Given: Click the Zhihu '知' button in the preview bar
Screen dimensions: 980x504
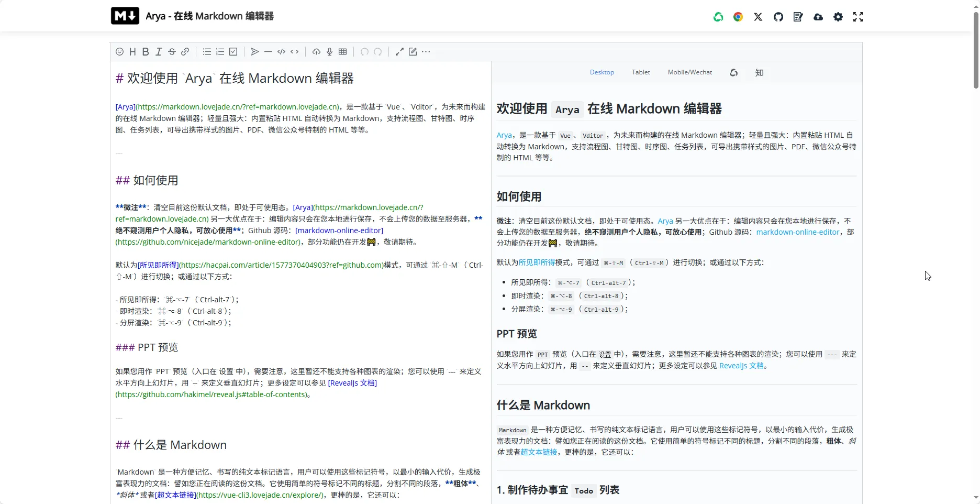Looking at the screenshot, I should 759,73.
